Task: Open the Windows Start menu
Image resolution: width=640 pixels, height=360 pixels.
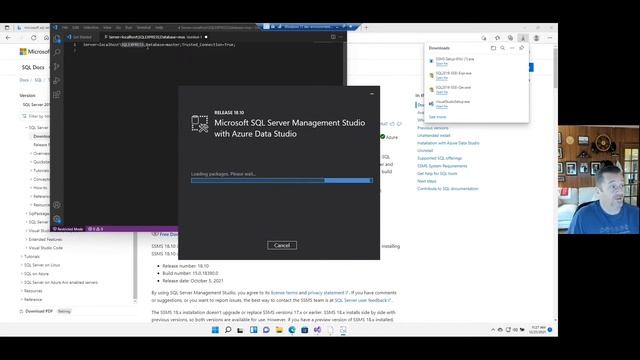Action: [215, 330]
